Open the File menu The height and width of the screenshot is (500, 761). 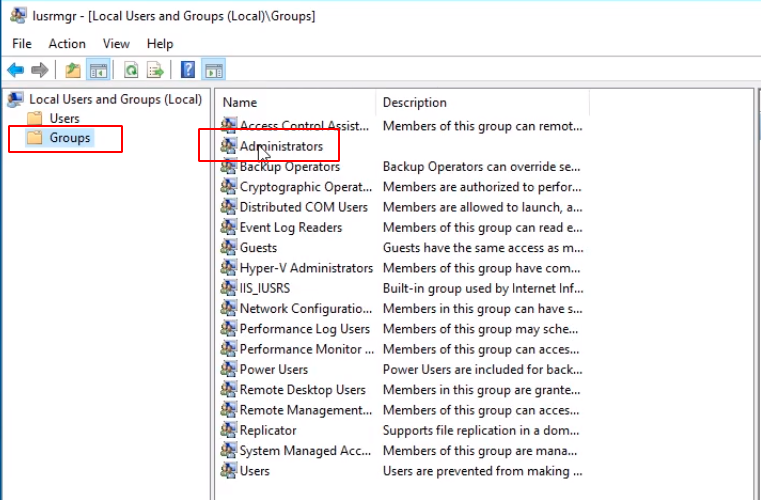pos(22,44)
